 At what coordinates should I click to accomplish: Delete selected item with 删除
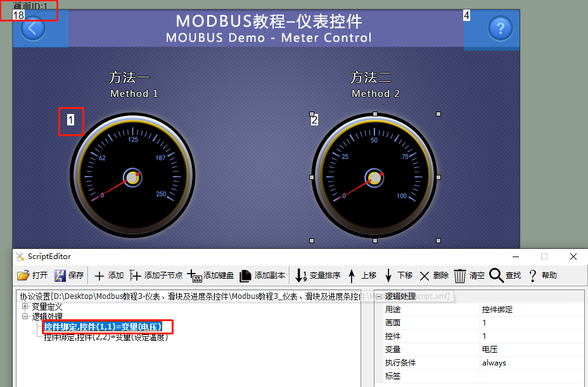coord(434,276)
